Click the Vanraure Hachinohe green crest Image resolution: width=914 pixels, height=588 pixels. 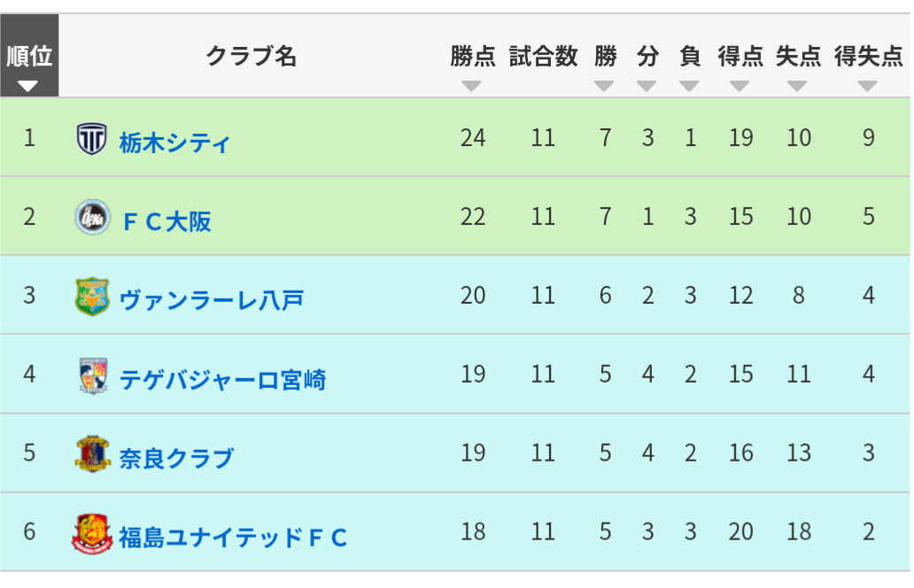[x=92, y=296]
